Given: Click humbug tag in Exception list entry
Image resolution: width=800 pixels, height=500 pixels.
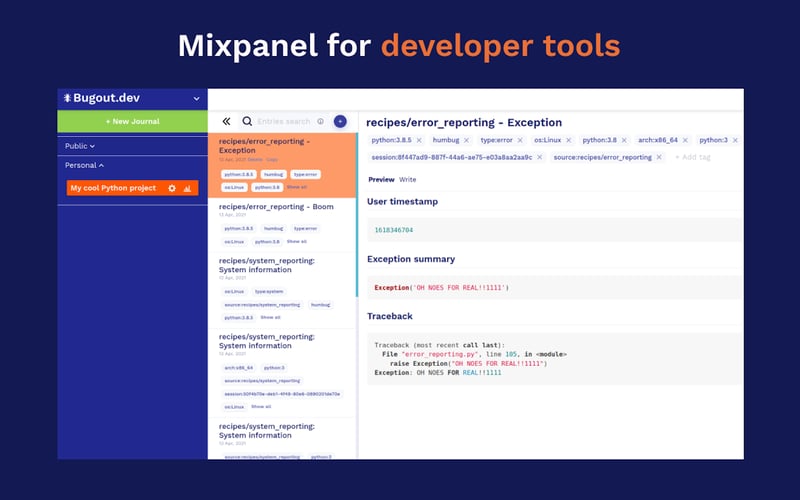Looking at the screenshot, I should tap(273, 174).
